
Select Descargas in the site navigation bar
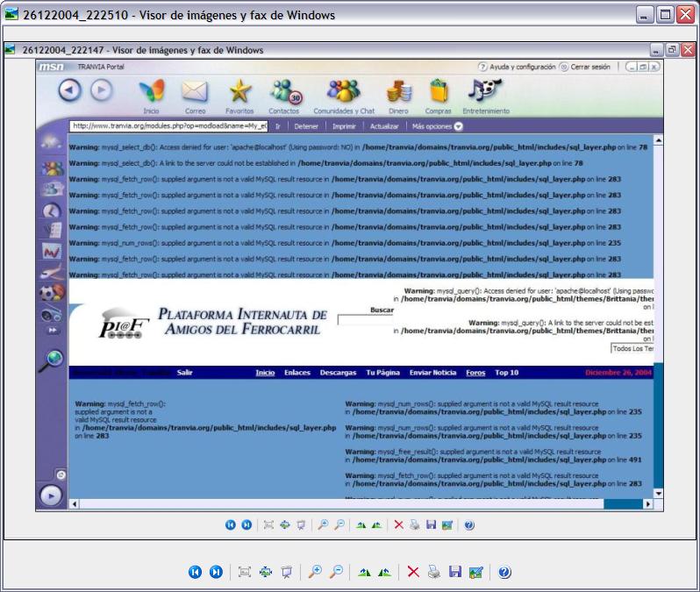coord(338,373)
